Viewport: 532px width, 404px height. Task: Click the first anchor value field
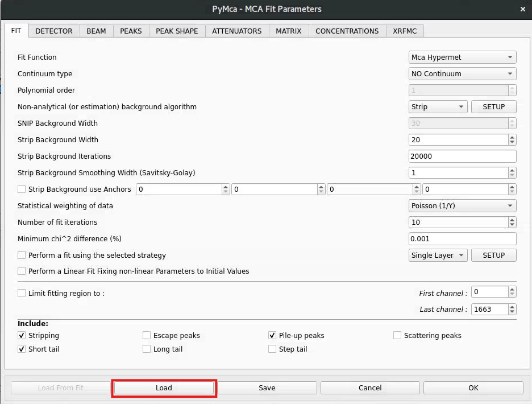[179, 189]
